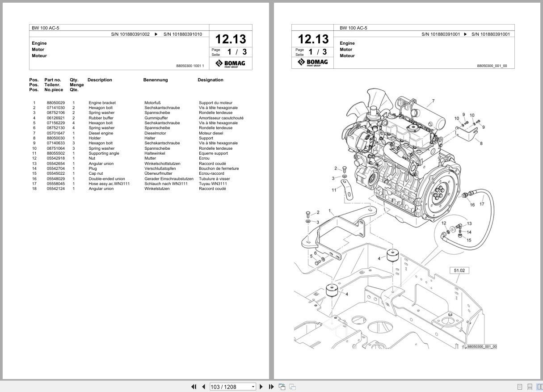Select the Supporting angle row 88055502

136,153
